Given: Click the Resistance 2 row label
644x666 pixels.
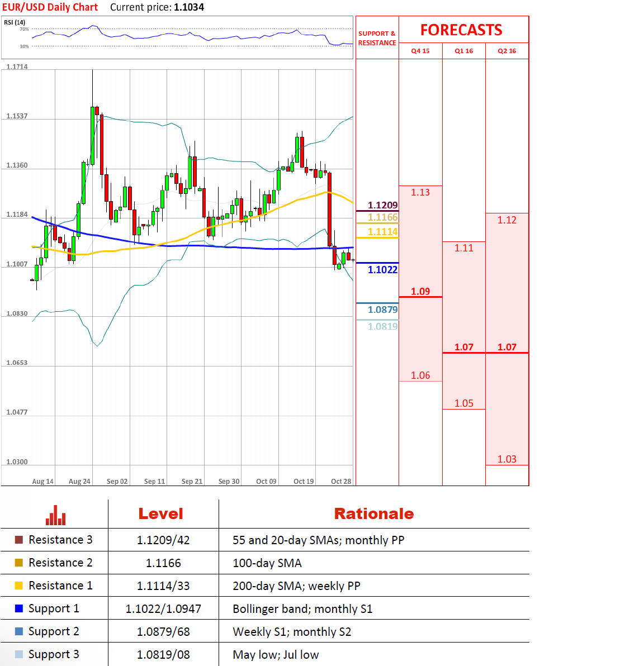Looking at the screenshot, I should (60, 563).
